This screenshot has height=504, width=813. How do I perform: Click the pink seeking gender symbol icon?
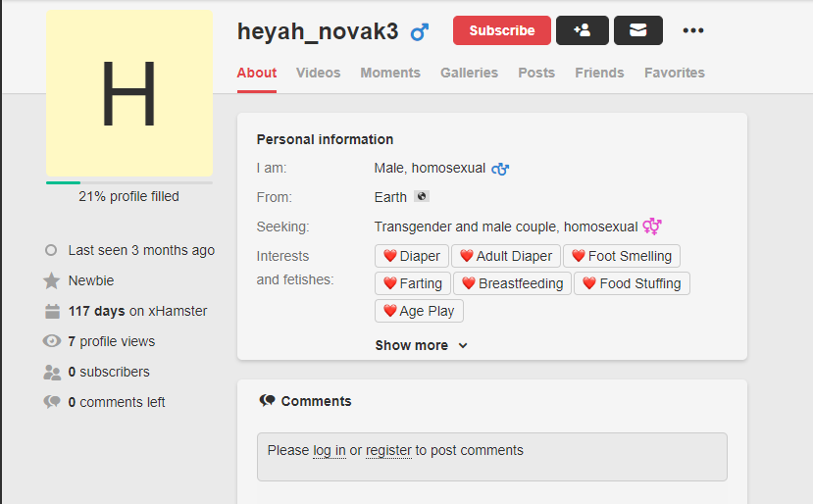[652, 227]
